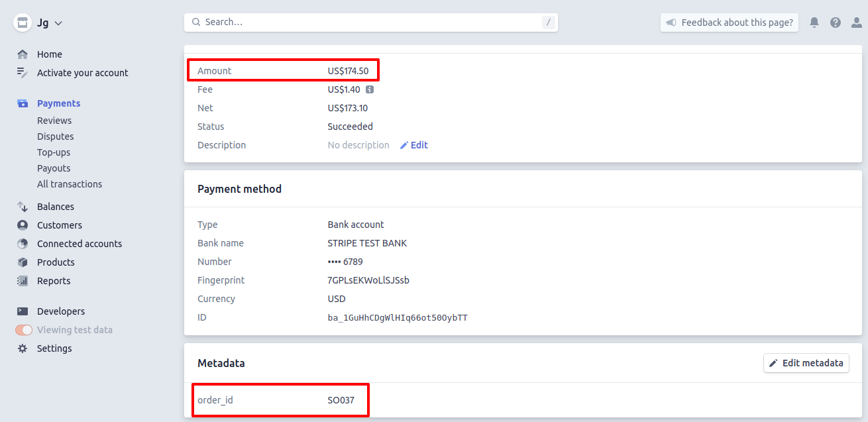Select All transactions in sidebar
The height and width of the screenshot is (422, 868).
(70, 184)
